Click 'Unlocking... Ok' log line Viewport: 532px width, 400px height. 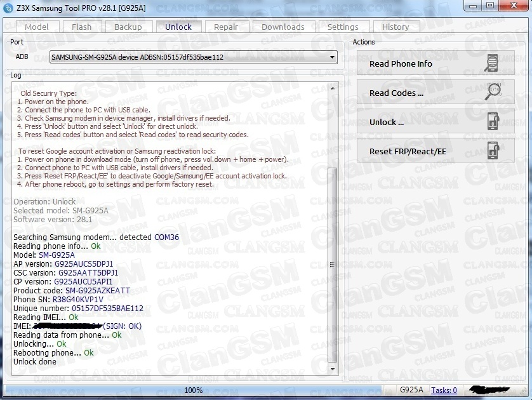(40, 343)
